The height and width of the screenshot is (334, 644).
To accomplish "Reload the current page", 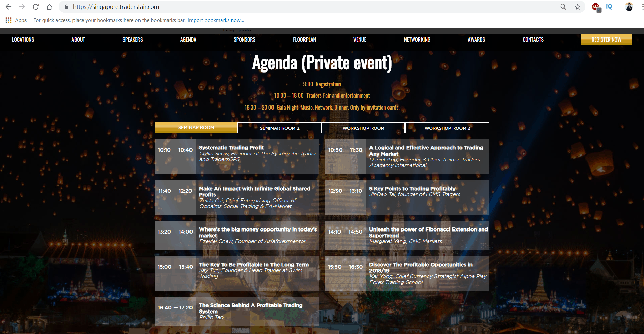I will click(x=36, y=7).
